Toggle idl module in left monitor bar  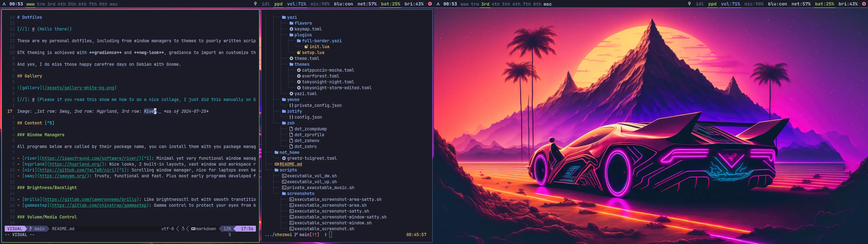(266, 4)
